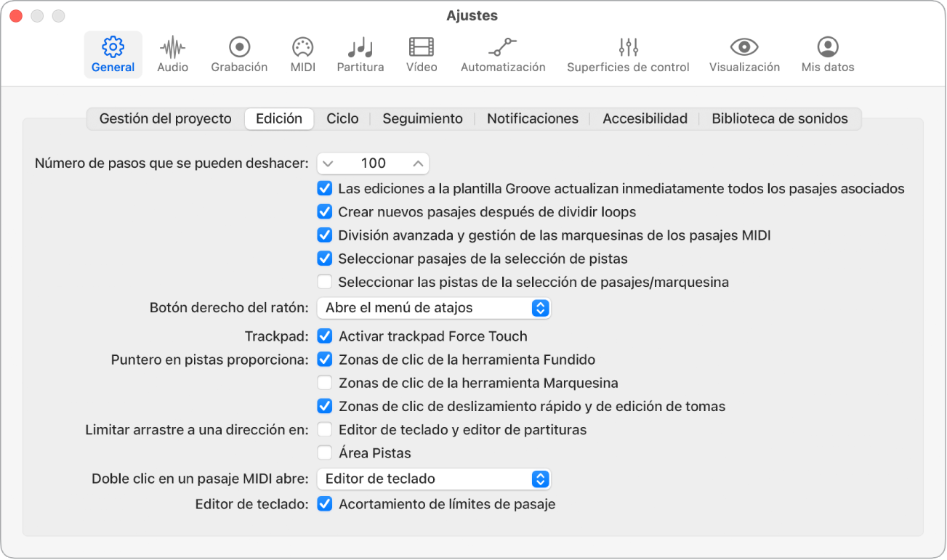This screenshot has height=560, width=947.
Task: Enable 'Zonas de clic de la herramienta Marquesina'
Action: pyautogui.click(x=324, y=383)
